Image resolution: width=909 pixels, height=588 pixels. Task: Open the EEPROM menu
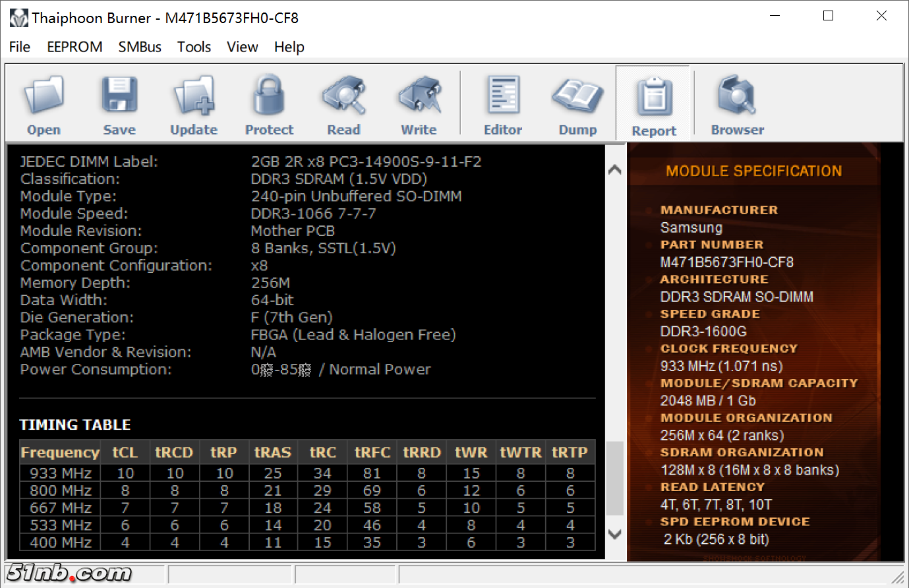pos(74,47)
